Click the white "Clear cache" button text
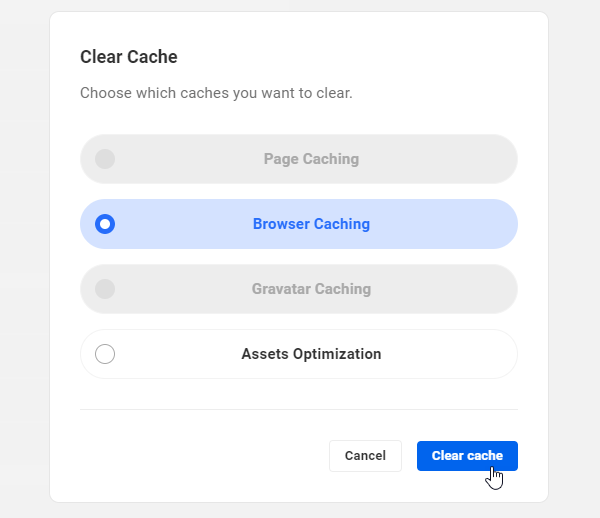The height and width of the screenshot is (518, 600). coord(466,456)
